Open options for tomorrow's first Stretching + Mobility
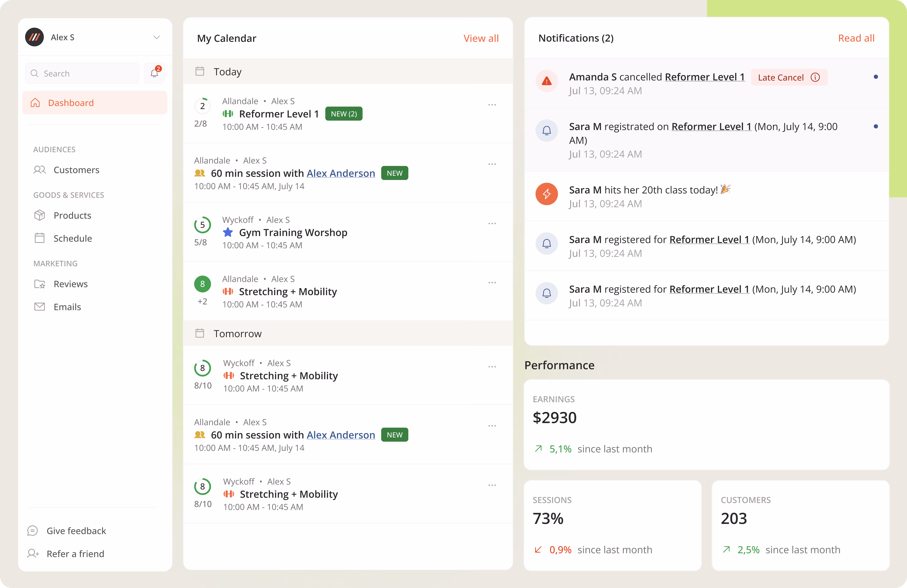The image size is (907, 588). [492, 367]
